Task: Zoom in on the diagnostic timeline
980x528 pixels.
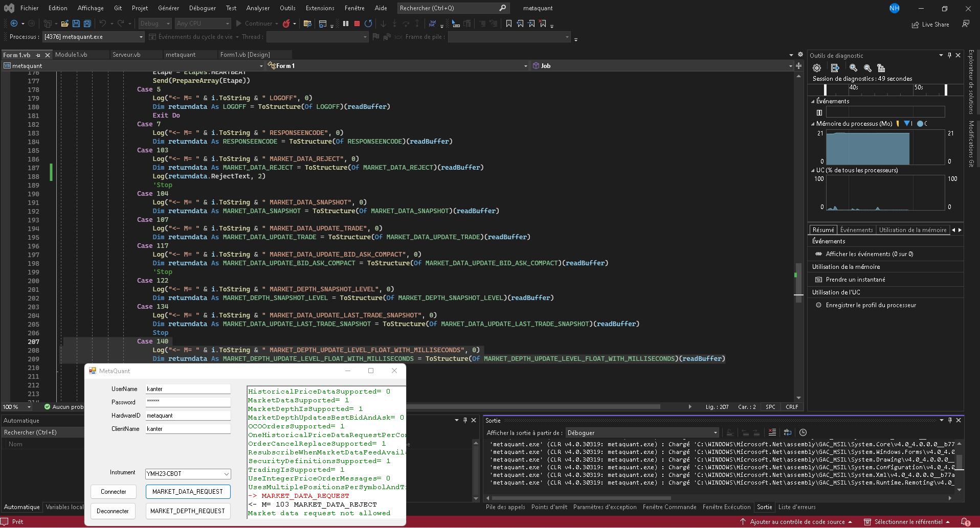Action: coord(853,68)
